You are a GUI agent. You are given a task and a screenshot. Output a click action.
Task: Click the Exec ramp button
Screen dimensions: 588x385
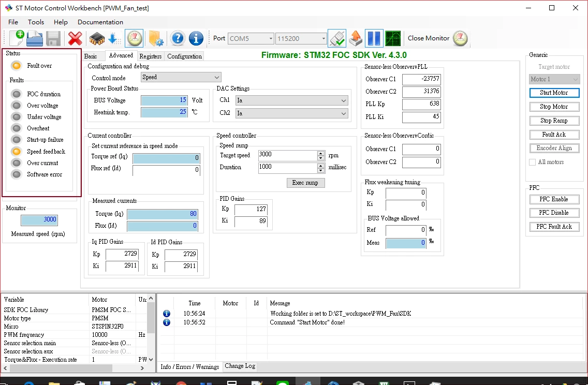(305, 183)
